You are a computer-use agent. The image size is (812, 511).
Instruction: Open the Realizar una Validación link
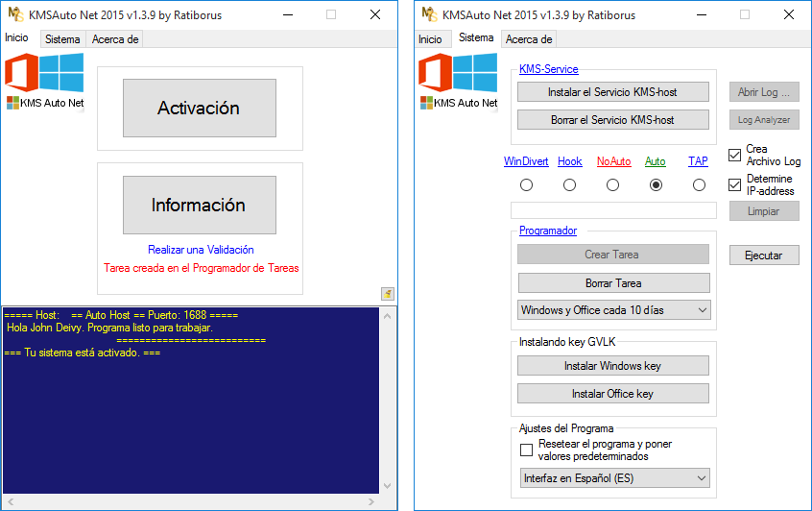coord(201,250)
